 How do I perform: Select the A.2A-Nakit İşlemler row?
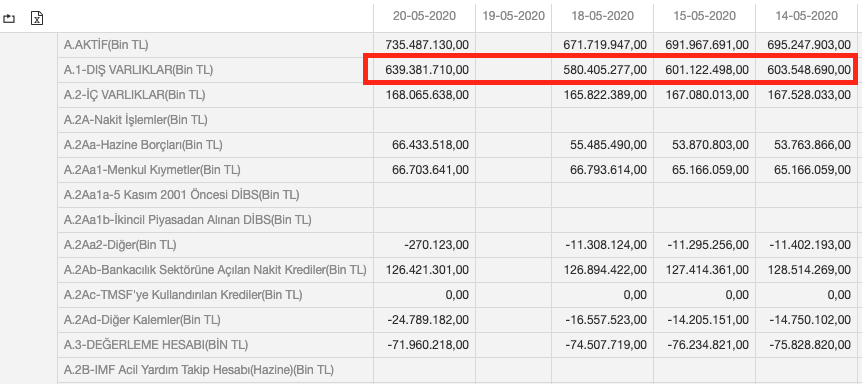coord(459,120)
